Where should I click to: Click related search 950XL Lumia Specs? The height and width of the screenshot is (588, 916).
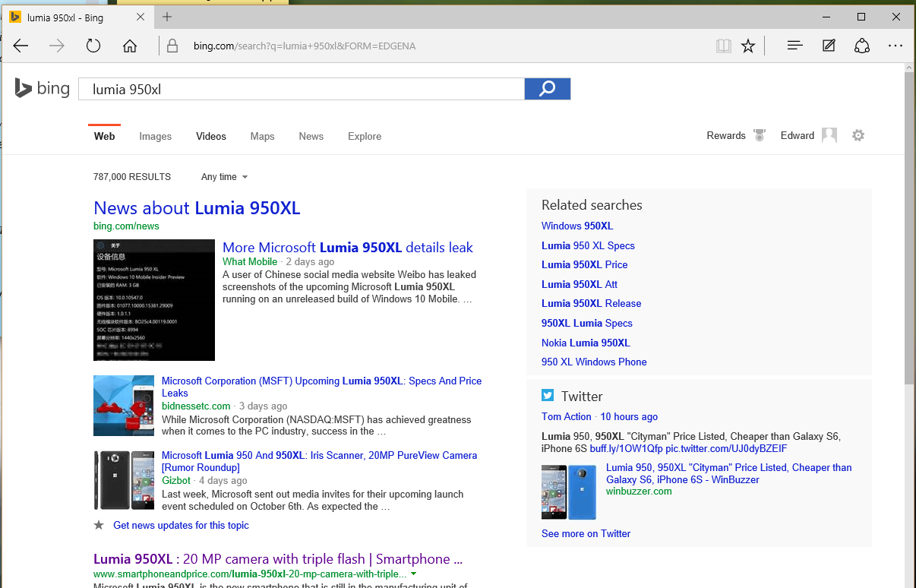[587, 323]
